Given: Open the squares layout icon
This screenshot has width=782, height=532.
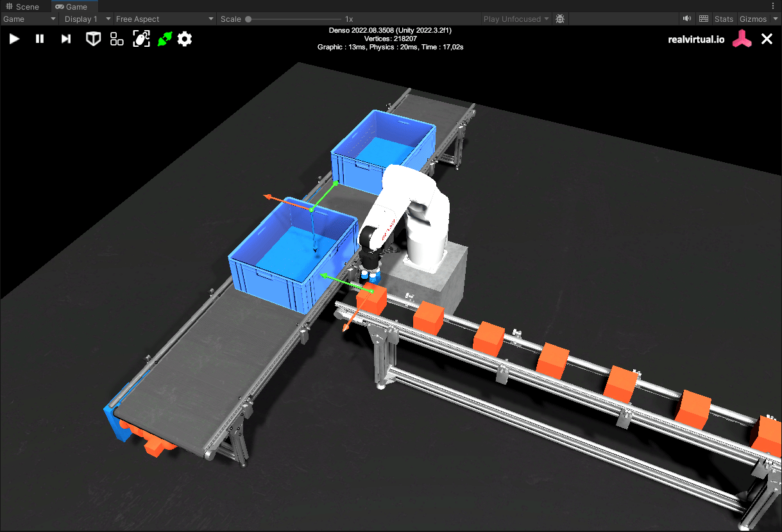Looking at the screenshot, I should click(x=117, y=39).
